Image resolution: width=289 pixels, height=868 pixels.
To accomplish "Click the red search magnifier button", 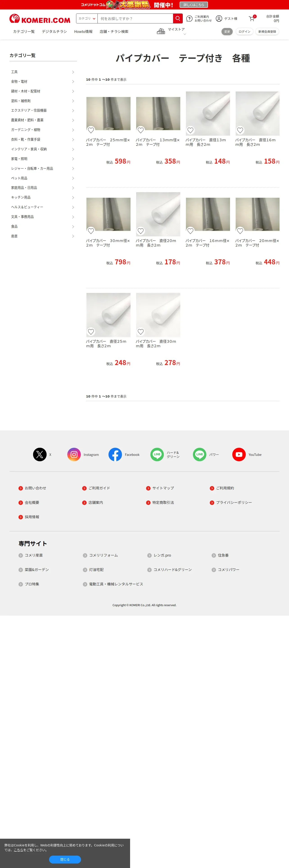I will (x=178, y=18).
